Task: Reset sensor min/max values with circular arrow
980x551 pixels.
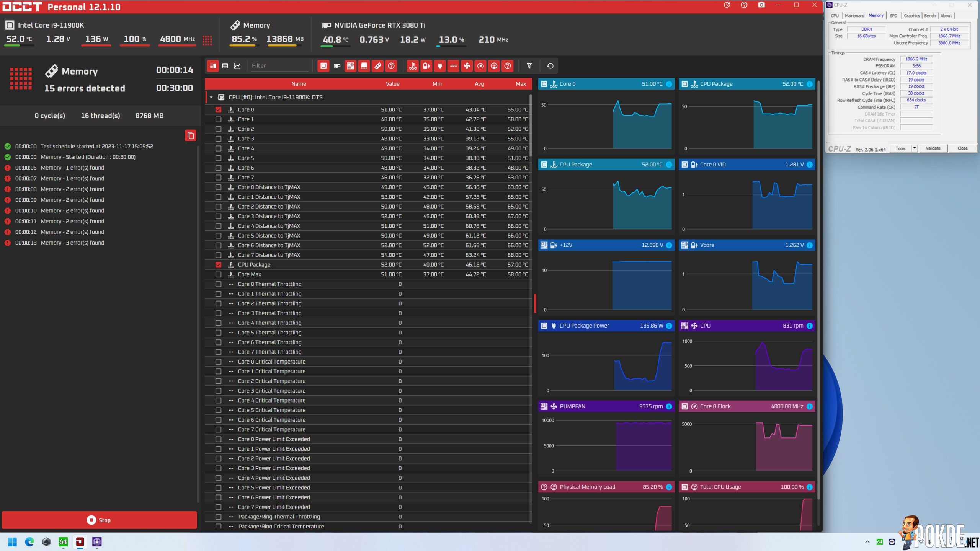Action: click(x=550, y=66)
